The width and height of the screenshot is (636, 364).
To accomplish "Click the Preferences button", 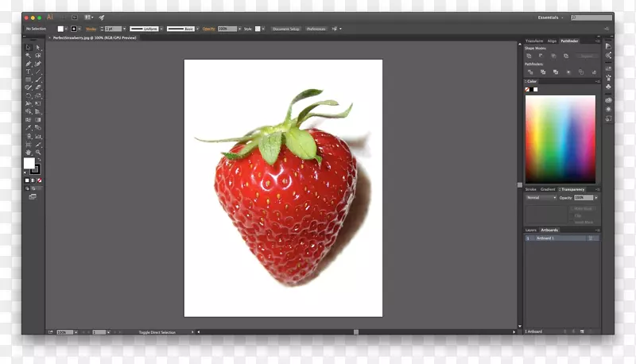I will click(x=316, y=29).
